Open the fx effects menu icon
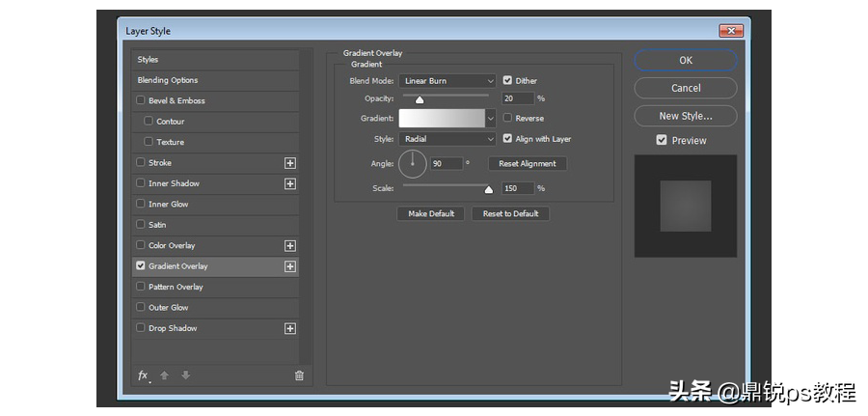This screenshot has width=868, height=416. tap(144, 375)
